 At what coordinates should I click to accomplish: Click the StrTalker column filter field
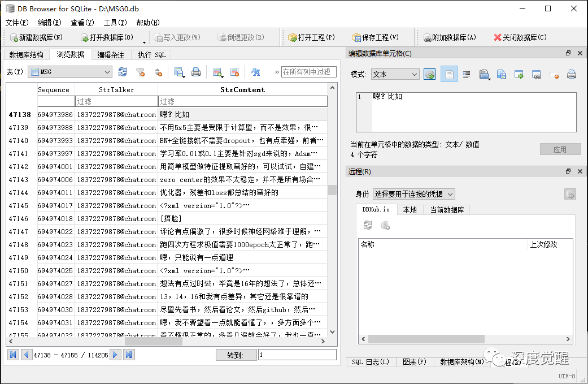[x=116, y=101]
